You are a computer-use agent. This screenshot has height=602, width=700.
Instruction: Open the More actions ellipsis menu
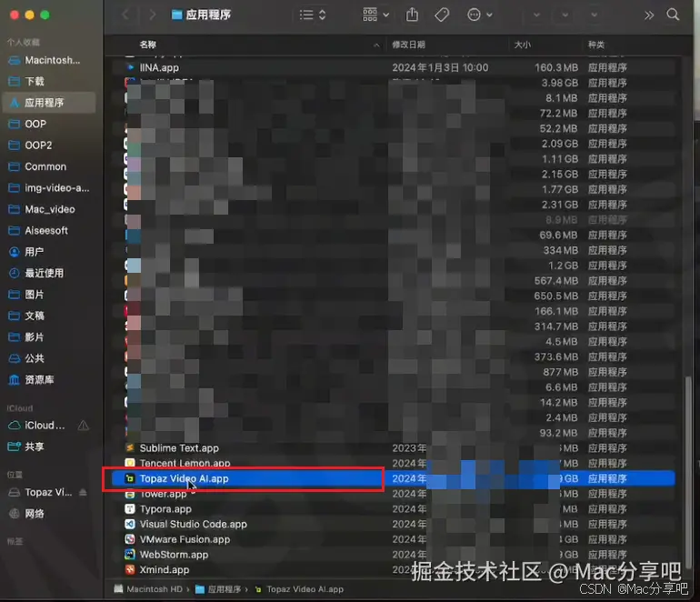(x=479, y=15)
